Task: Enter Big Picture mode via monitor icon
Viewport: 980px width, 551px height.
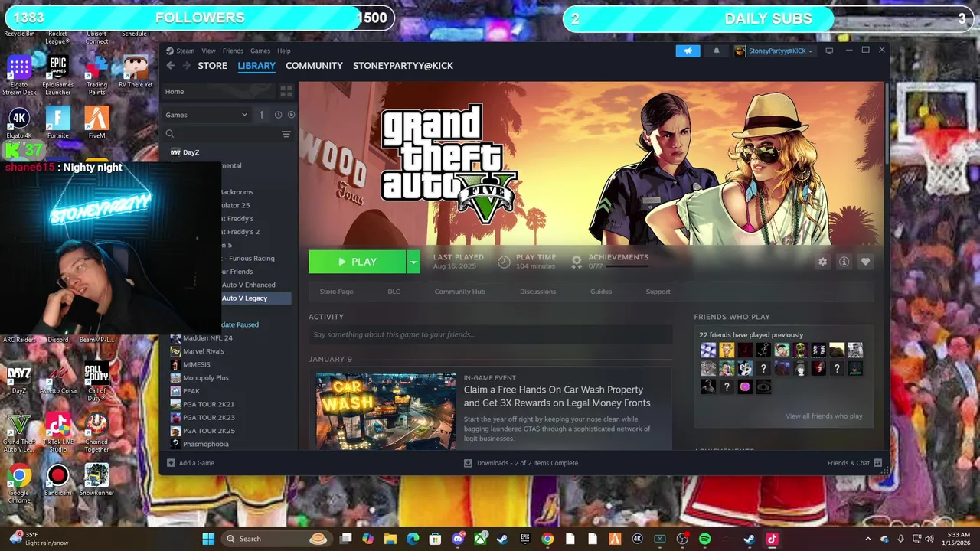Action: [829, 51]
